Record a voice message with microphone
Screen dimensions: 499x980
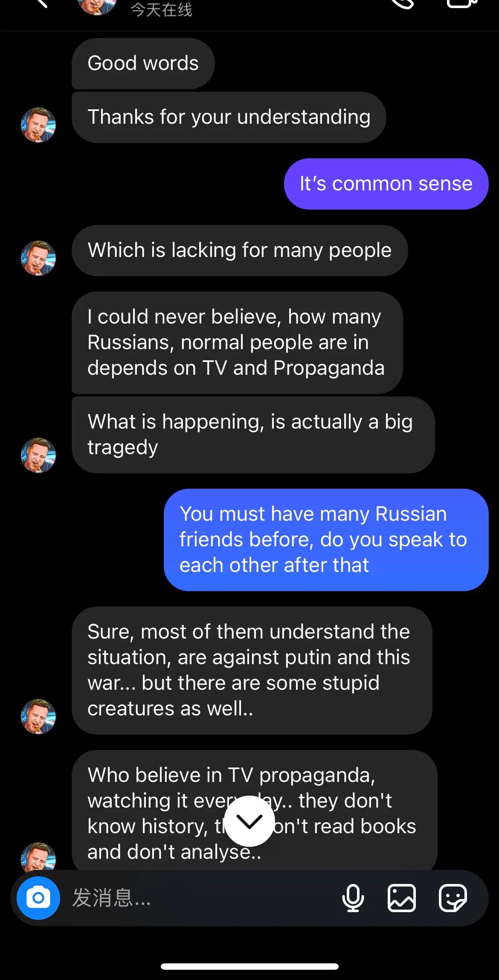coord(353,898)
